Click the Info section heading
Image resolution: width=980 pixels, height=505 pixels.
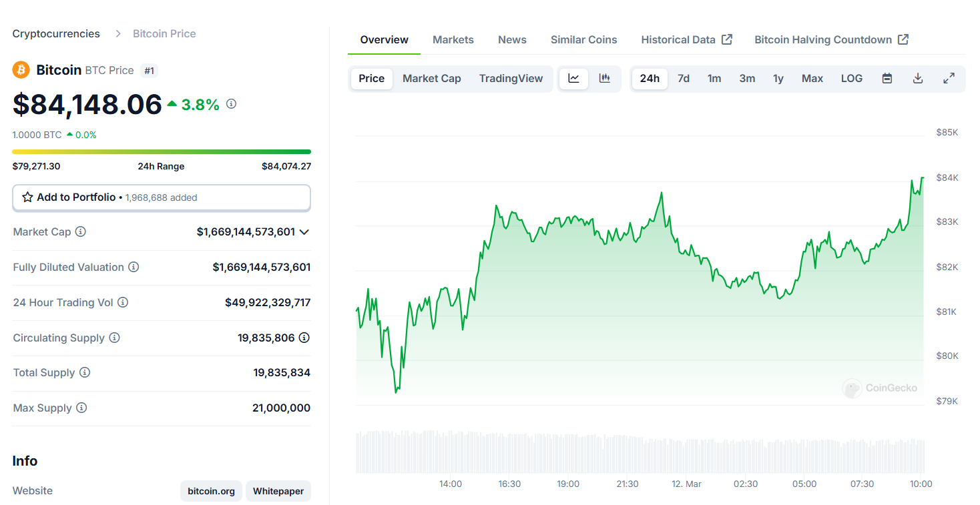(x=25, y=461)
